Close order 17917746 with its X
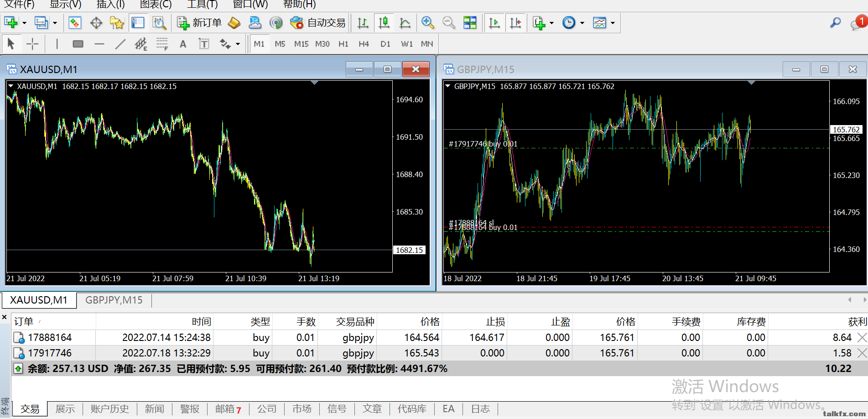This screenshot has height=419, width=868. 862,353
